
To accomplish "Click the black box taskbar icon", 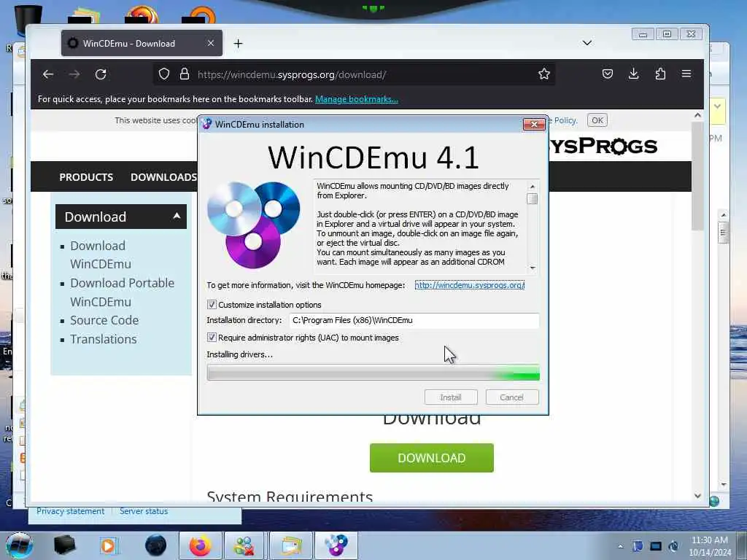I will [x=64, y=545].
